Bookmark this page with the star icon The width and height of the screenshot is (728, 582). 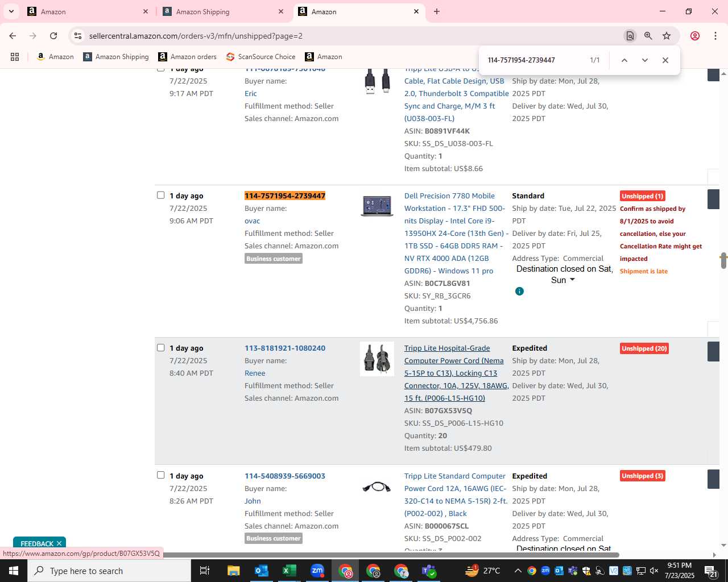(667, 36)
